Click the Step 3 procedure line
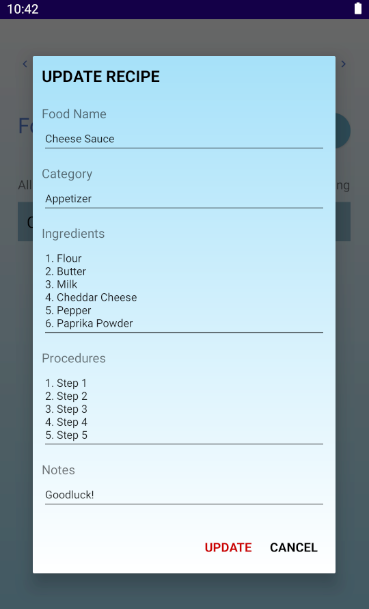The height and width of the screenshot is (609, 369). pyautogui.click(x=66, y=409)
